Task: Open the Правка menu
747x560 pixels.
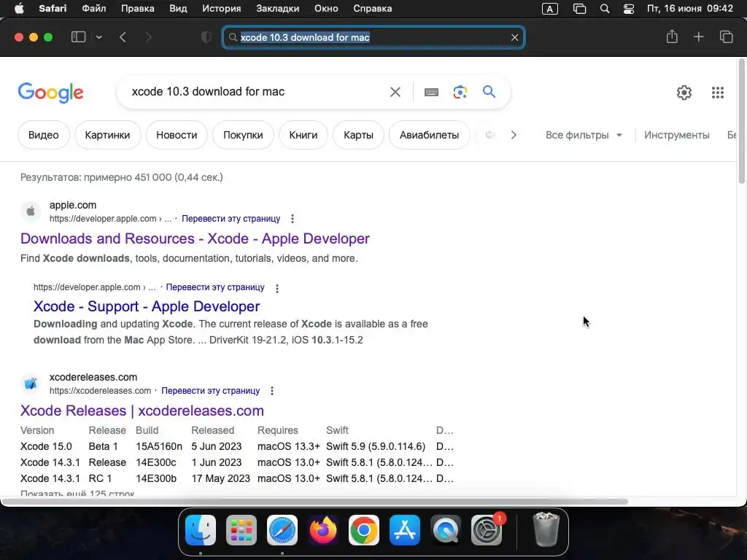Action: [138, 9]
